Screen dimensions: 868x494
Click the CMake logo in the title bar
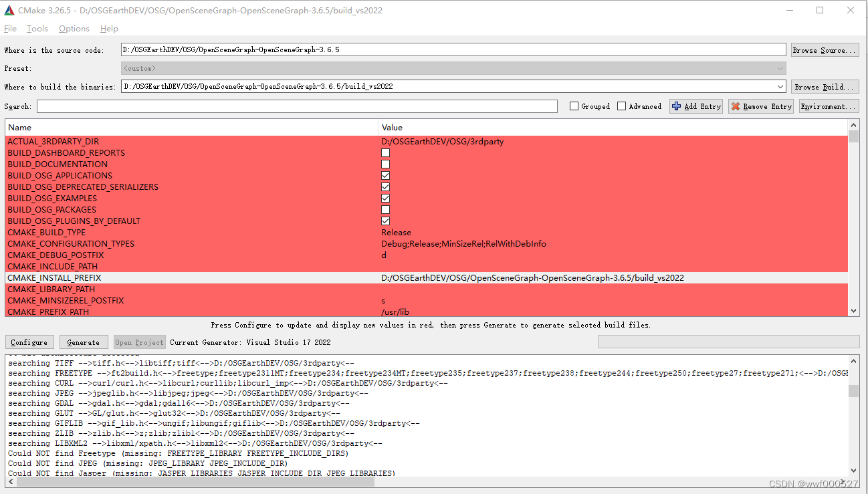(x=8, y=10)
